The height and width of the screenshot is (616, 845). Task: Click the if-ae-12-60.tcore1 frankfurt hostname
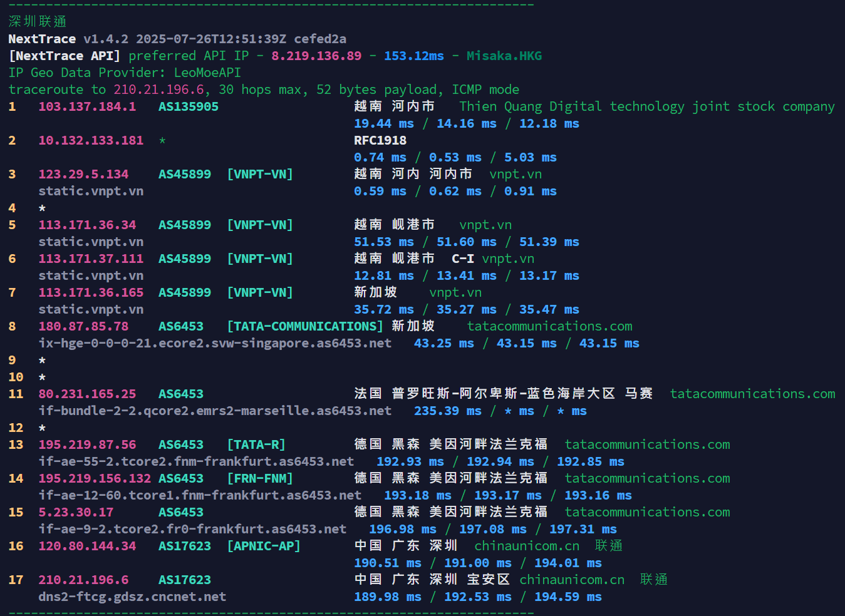(x=200, y=495)
